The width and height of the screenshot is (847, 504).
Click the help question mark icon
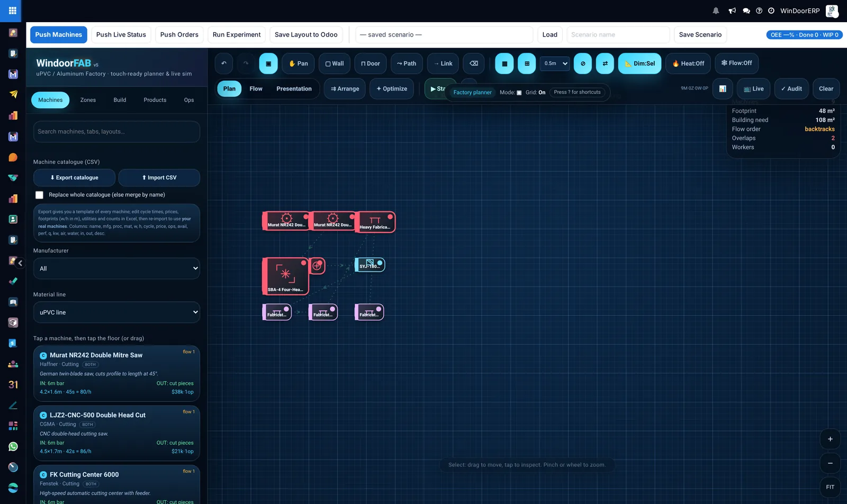tap(759, 11)
